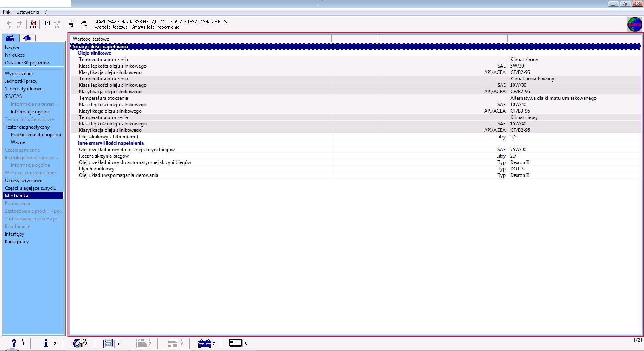This screenshot has height=351, width=644.
Task: Open the Plik menu
Action: point(6,12)
